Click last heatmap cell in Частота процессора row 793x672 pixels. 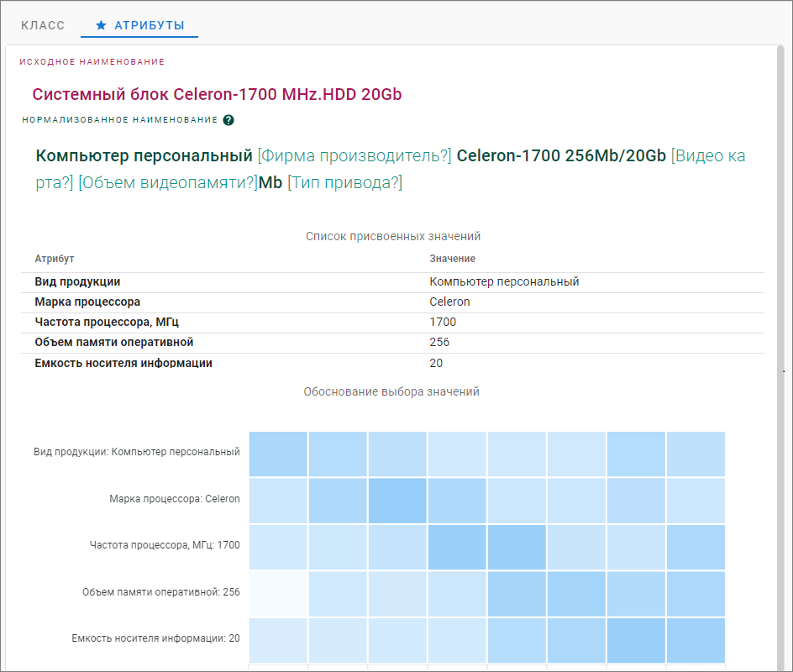click(x=696, y=546)
